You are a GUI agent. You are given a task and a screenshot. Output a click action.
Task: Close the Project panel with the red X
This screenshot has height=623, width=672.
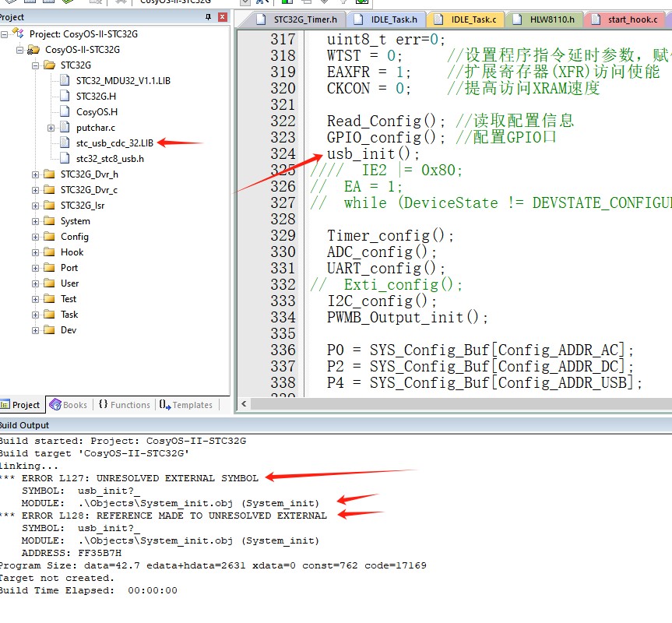click(223, 17)
